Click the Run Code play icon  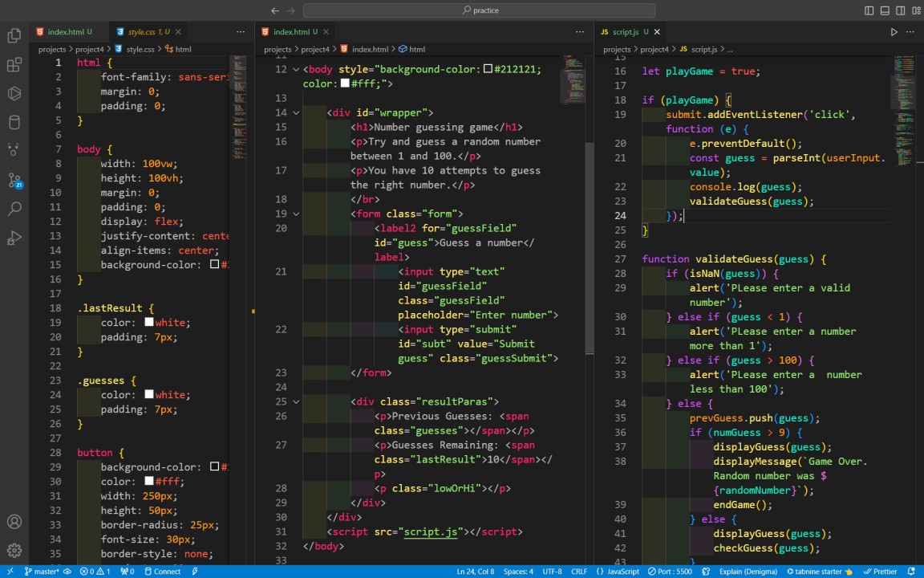point(894,32)
